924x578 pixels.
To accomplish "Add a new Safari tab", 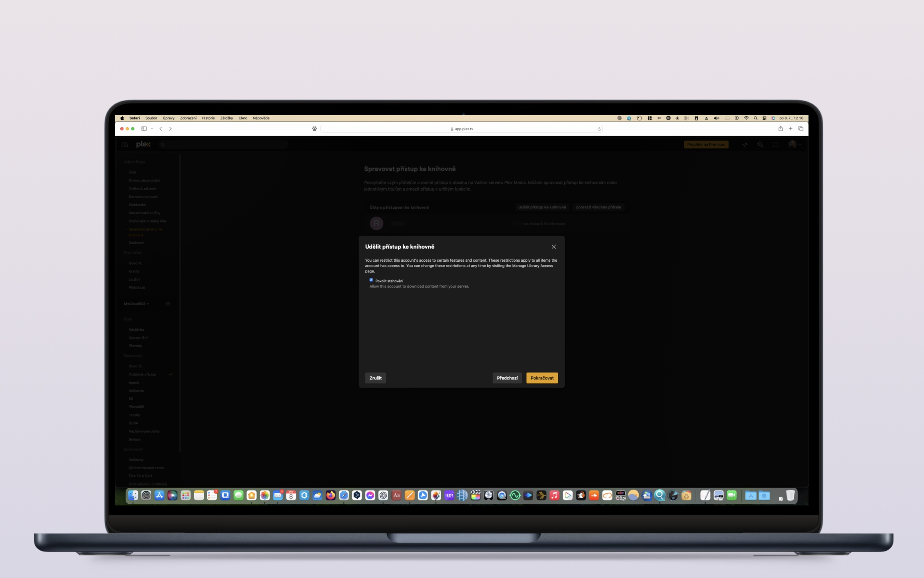I will click(790, 129).
